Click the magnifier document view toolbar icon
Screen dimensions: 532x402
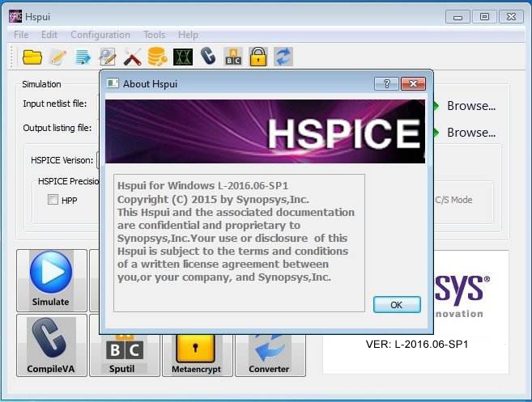[108, 57]
